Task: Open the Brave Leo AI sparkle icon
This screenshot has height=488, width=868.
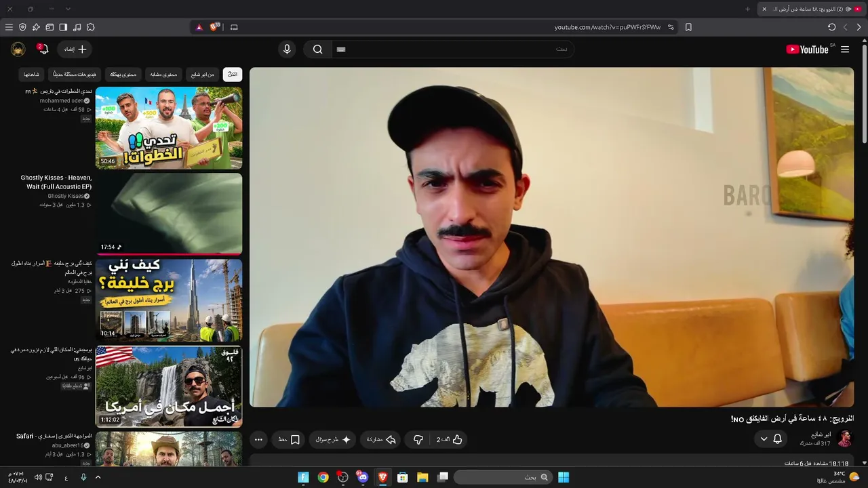Action: click(36, 27)
